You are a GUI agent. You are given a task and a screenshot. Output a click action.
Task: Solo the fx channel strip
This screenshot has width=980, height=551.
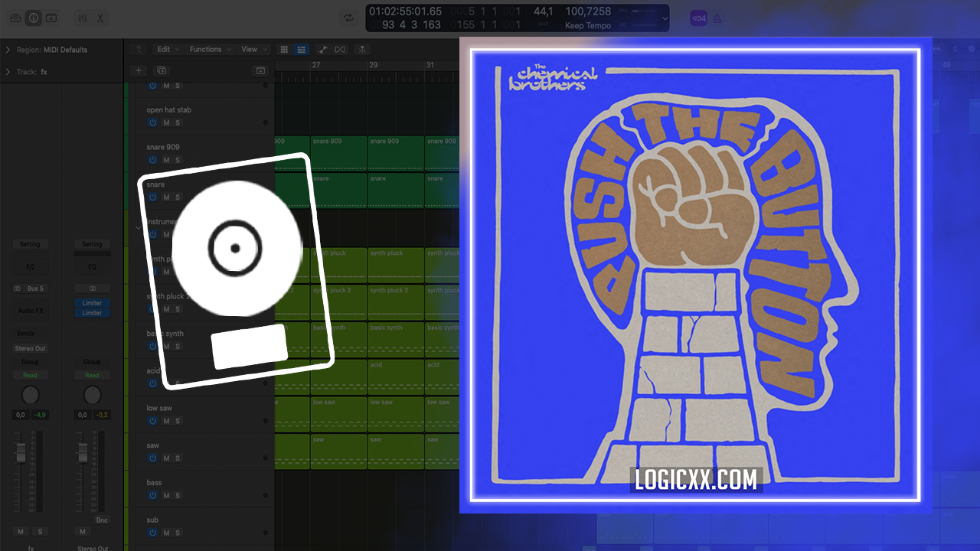pyautogui.click(x=40, y=531)
